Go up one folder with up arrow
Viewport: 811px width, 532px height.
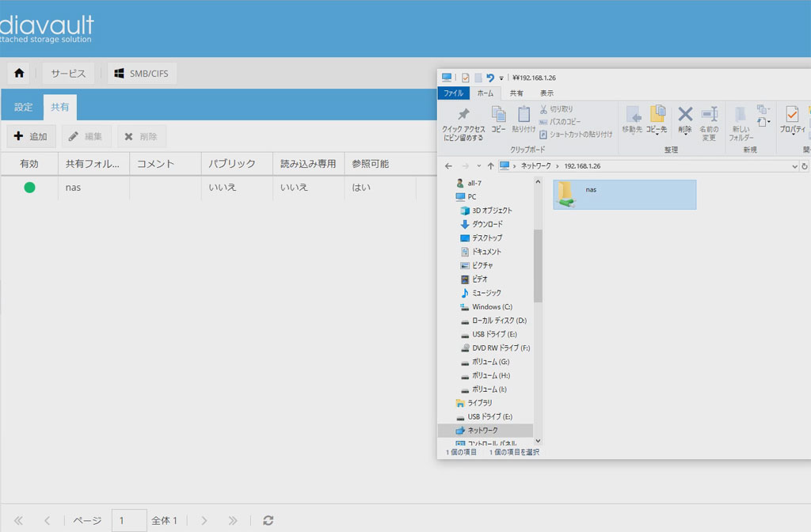coord(490,166)
